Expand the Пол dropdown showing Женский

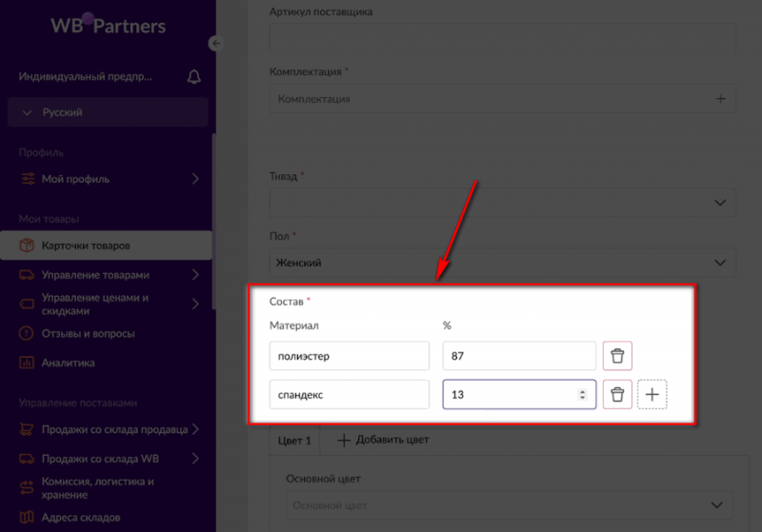pos(503,262)
